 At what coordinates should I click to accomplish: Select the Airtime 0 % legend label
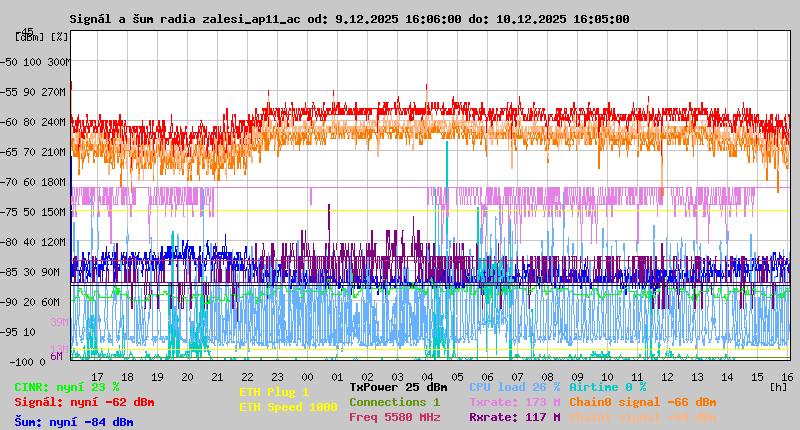coord(607,387)
